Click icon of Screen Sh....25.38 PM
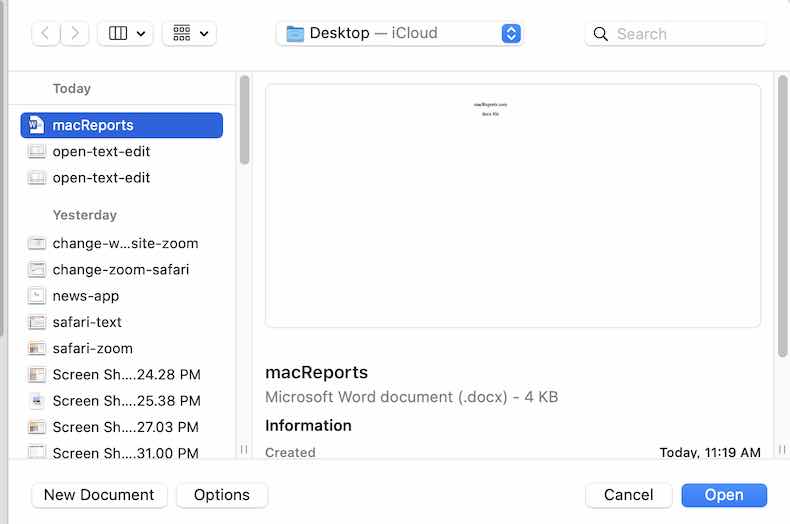Image resolution: width=790 pixels, height=524 pixels. pos(36,401)
